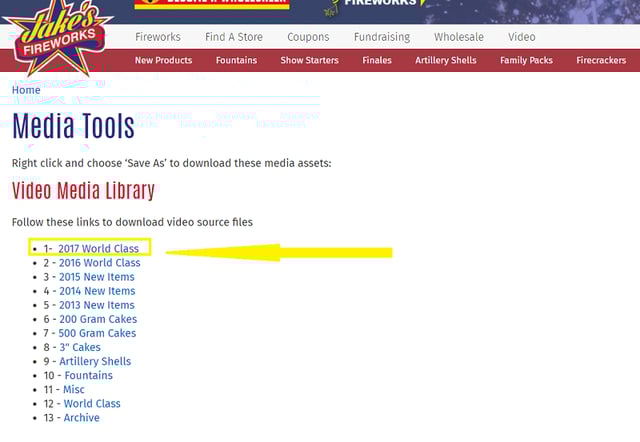Select Show Starters category
The image size is (640, 442).
pyautogui.click(x=309, y=60)
